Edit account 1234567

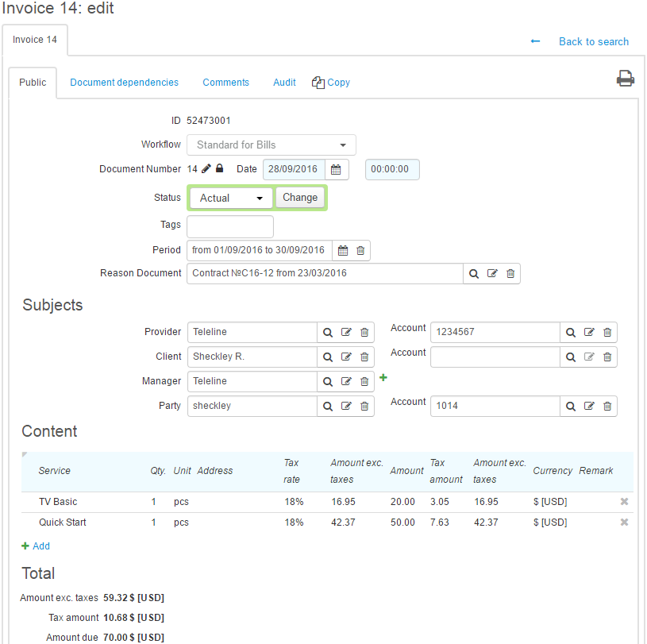[x=589, y=332]
